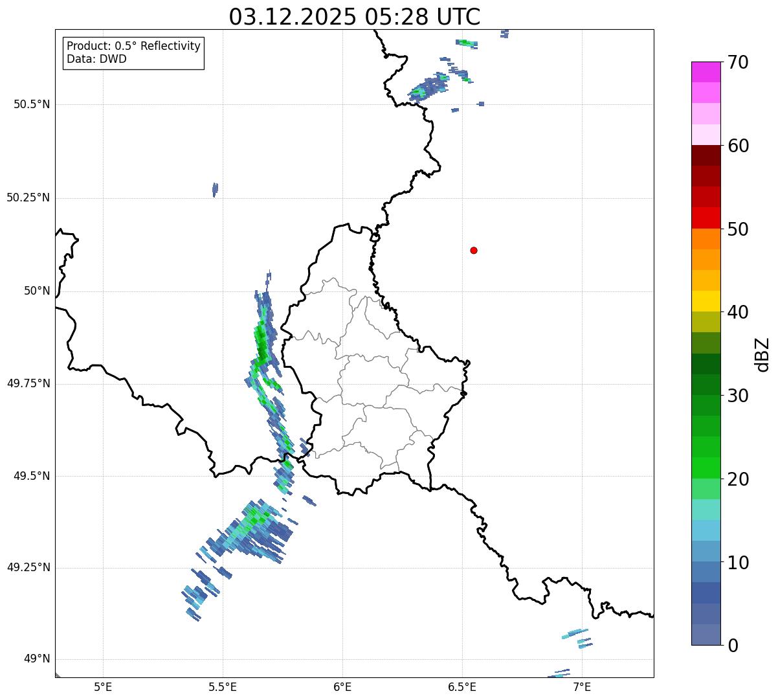Screen dimensions: 778x700
Task: Click the olive swatch just below 40
Action: (706, 322)
